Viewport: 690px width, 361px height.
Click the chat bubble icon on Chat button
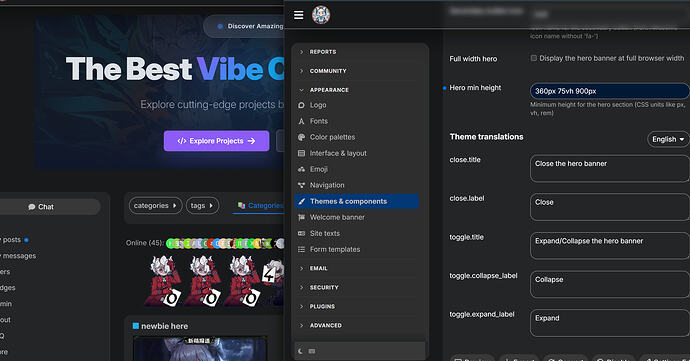(32, 207)
